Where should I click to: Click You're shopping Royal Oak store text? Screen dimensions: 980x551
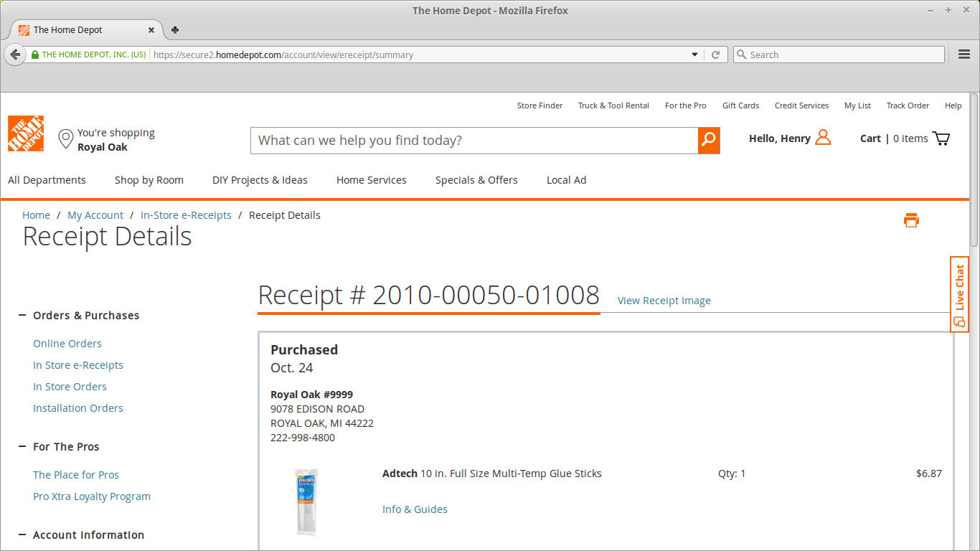(116, 140)
